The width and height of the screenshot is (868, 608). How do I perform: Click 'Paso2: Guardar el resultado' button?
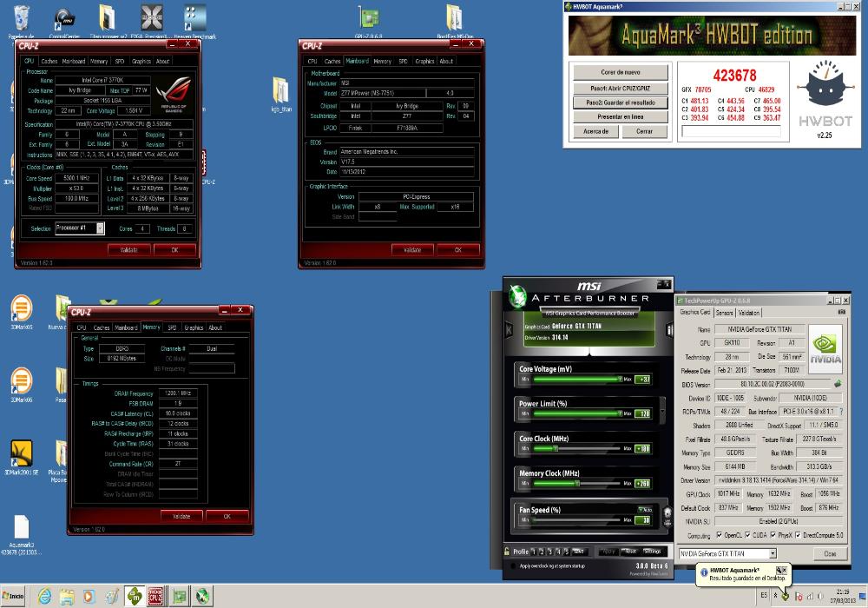621,102
